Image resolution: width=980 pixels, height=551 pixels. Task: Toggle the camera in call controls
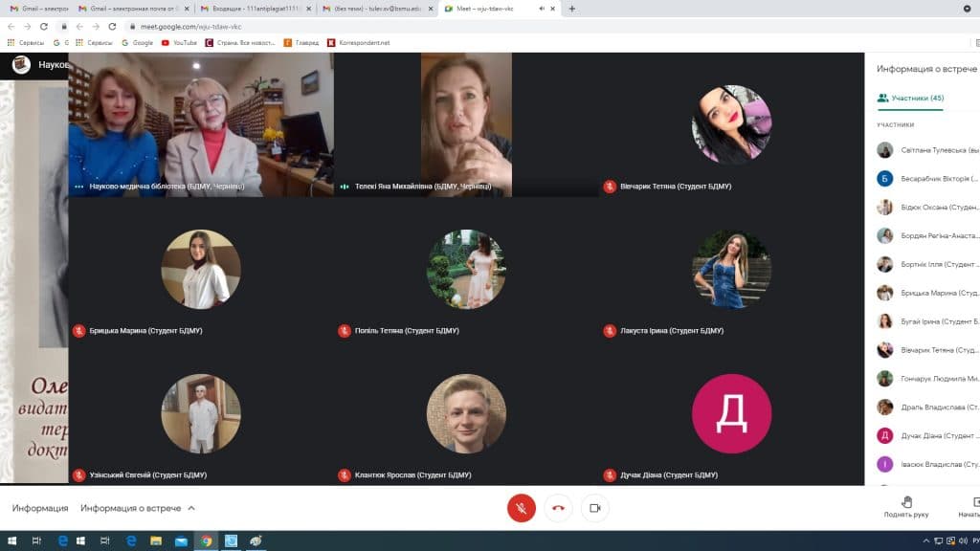click(594, 508)
